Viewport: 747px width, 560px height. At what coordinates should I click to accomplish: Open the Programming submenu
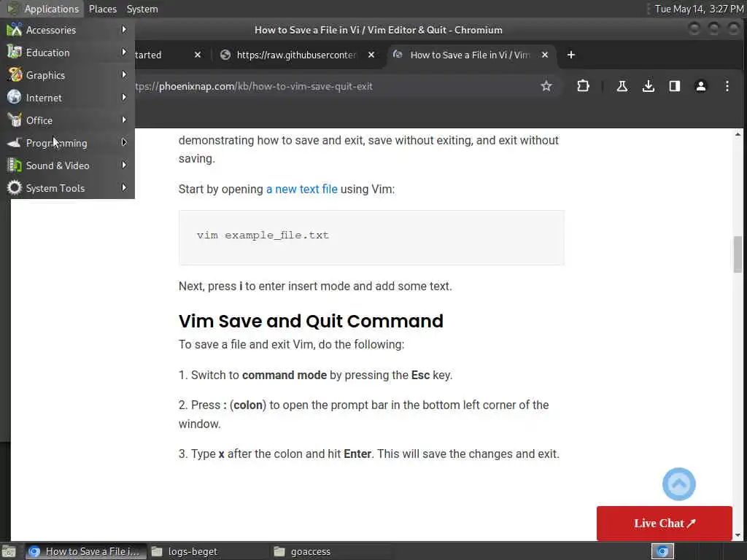[x=69, y=143]
